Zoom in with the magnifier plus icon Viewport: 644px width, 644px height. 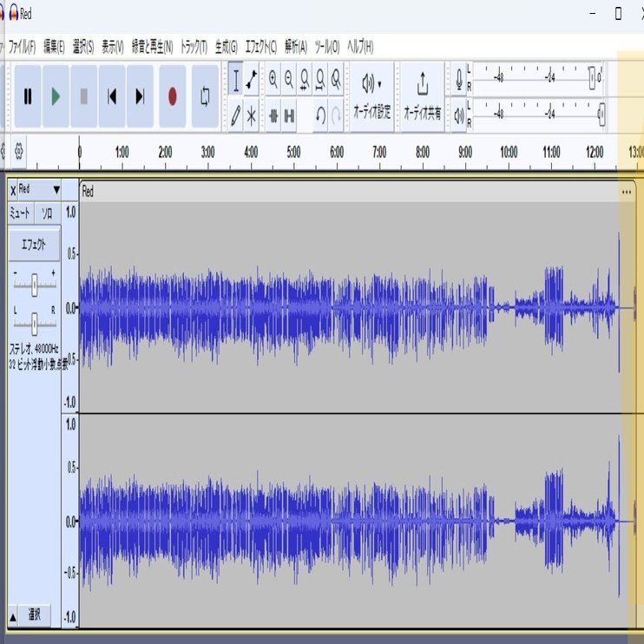click(273, 79)
